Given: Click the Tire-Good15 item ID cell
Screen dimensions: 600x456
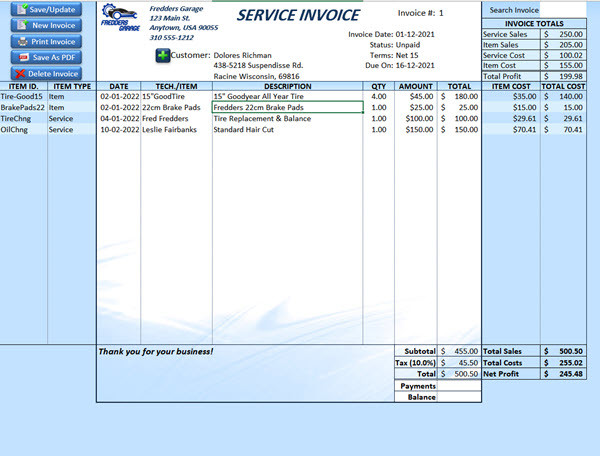Looking at the screenshot, I should [x=23, y=96].
